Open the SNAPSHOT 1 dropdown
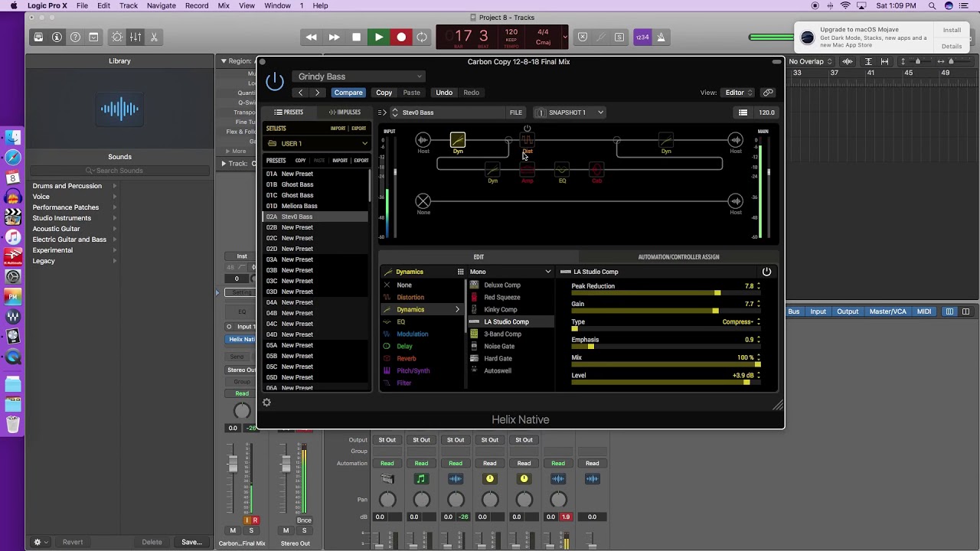The width and height of the screenshot is (980, 551). pos(570,112)
